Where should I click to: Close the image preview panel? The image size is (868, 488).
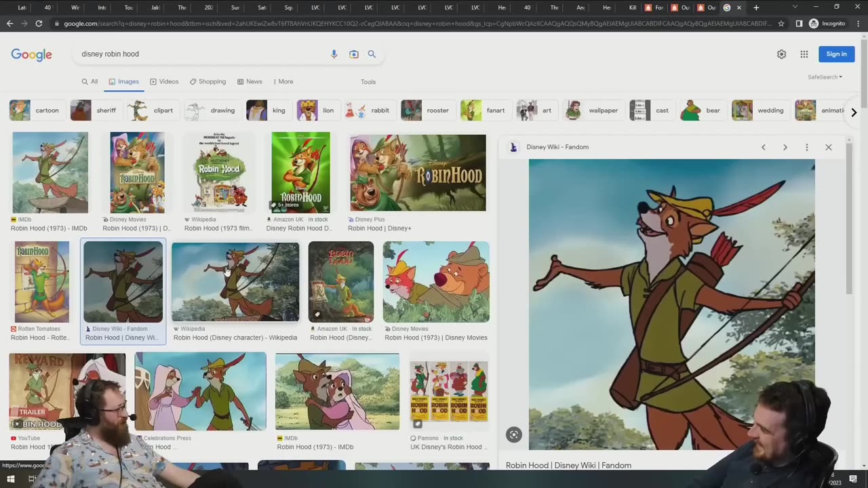828,147
